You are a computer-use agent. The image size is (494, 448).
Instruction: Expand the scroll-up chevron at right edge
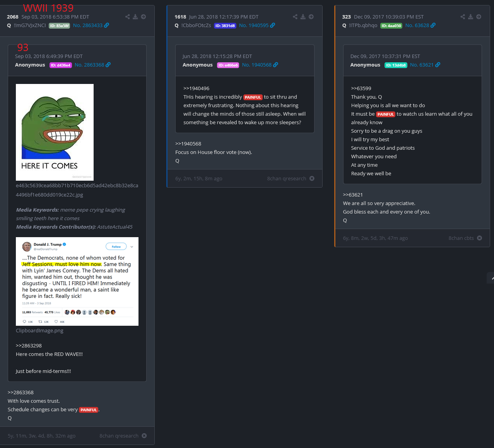coord(491,278)
